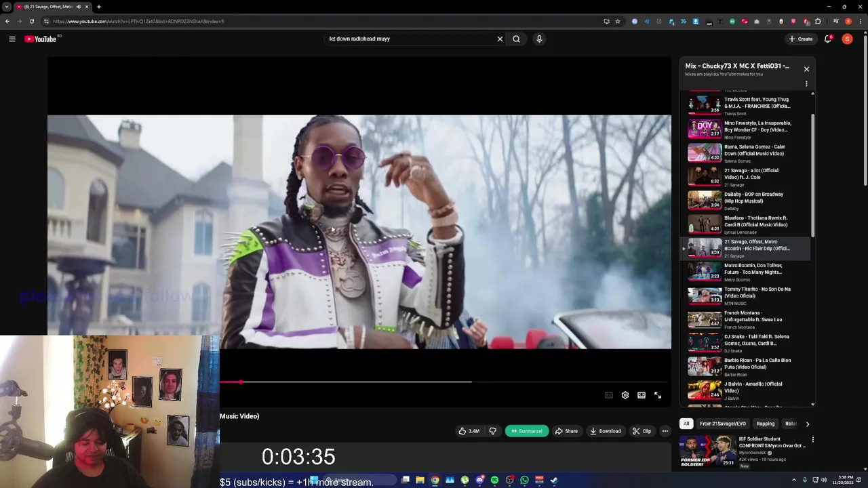Show hidden system tray icons

click(794, 480)
